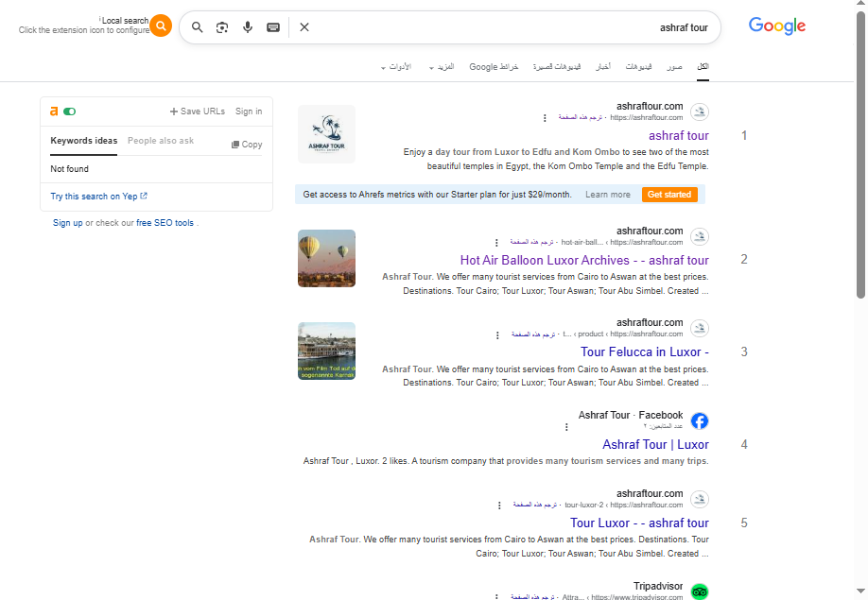Clear the search query with the X icon
Viewport: 868px width, 600px height.
pyautogui.click(x=304, y=27)
